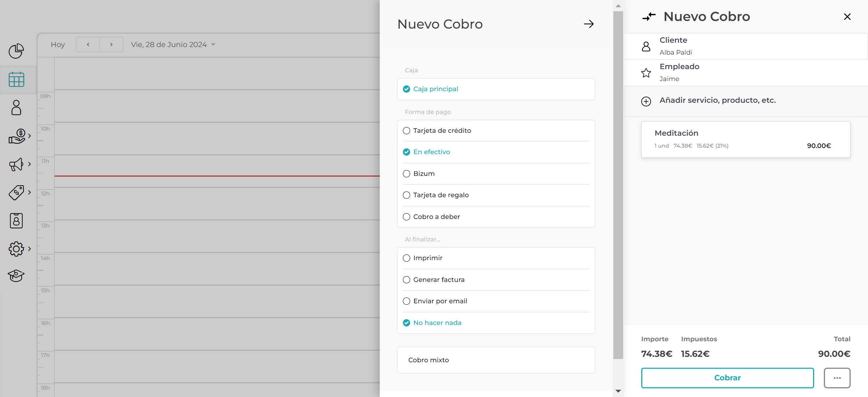
Task: Open the graduation cap academy icon
Action: point(16,276)
